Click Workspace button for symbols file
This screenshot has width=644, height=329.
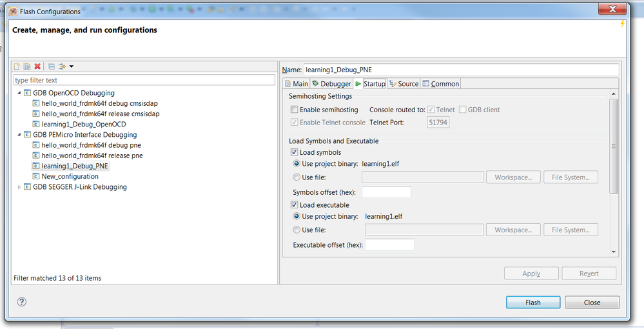click(x=513, y=177)
